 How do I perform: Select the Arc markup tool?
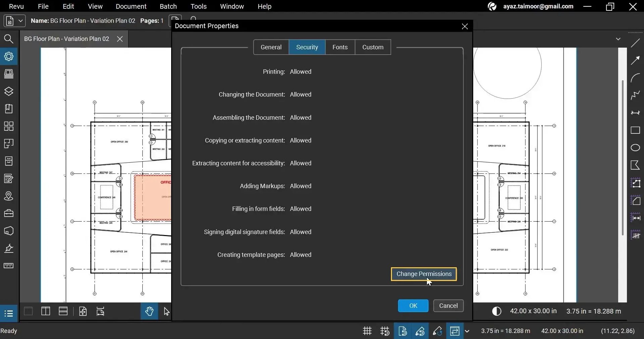(x=635, y=78)
